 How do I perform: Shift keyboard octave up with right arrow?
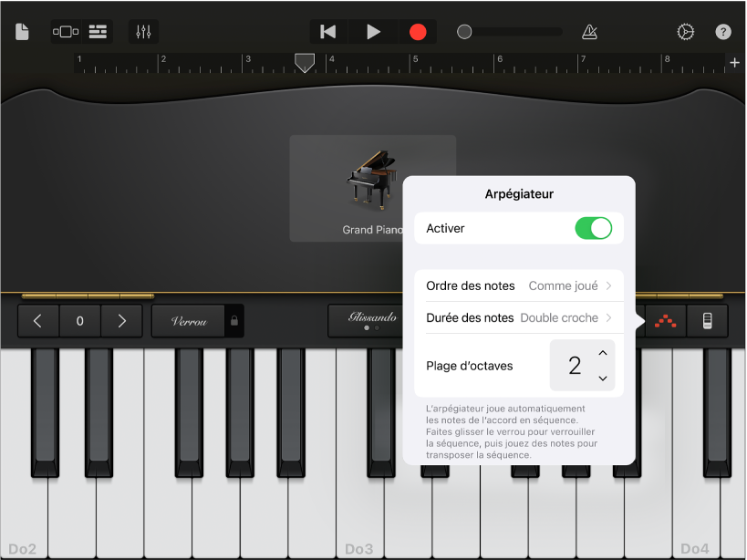click(x=122, y=321)
